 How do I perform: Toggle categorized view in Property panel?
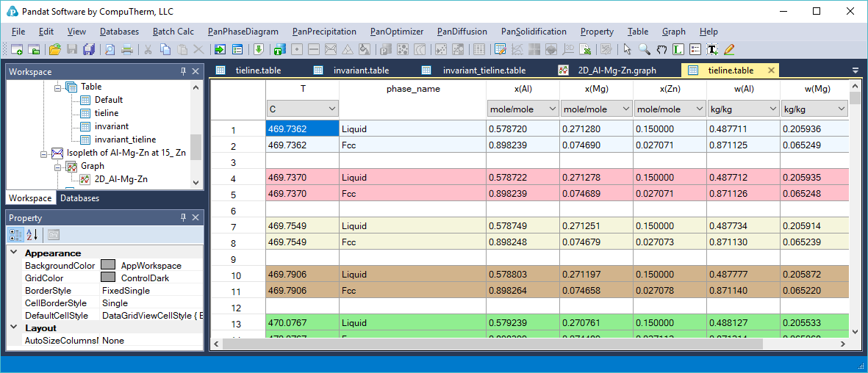point(15,235)
